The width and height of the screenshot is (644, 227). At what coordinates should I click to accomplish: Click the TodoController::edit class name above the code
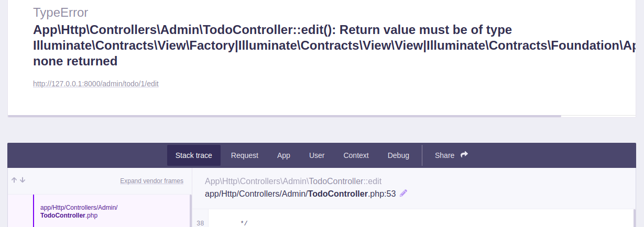coord(345,181)
